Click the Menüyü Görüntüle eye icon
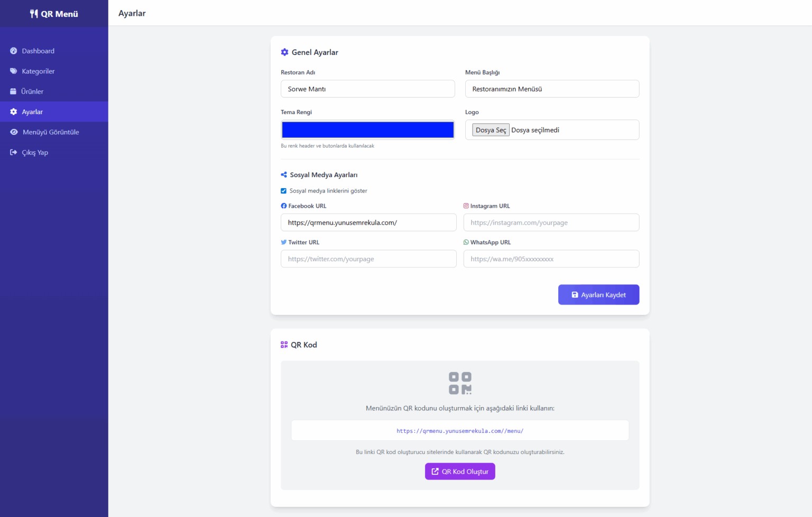The width and height of the screenshot is (812, 517). click(14, 132)
